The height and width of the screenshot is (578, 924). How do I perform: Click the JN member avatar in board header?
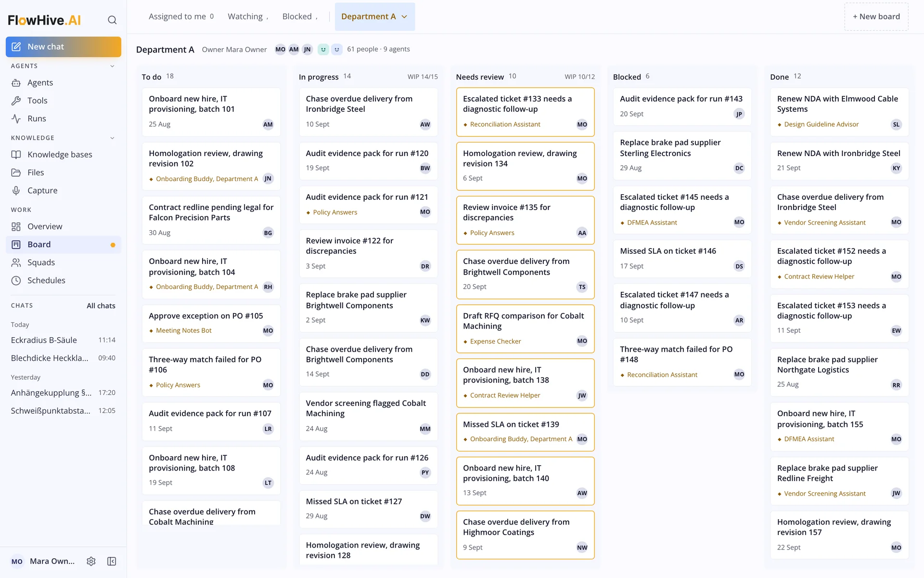pyautogui.click(x=307, y=49)
